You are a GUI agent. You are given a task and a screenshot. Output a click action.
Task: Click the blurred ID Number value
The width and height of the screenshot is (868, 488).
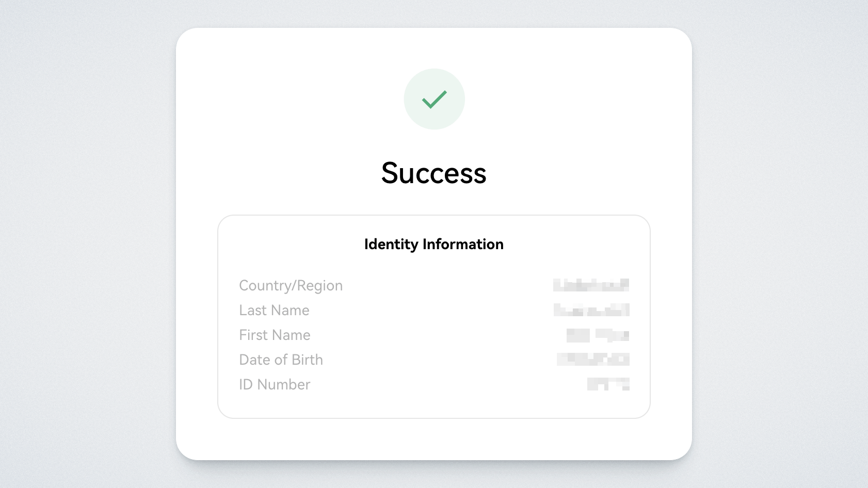tap(608, 384)
